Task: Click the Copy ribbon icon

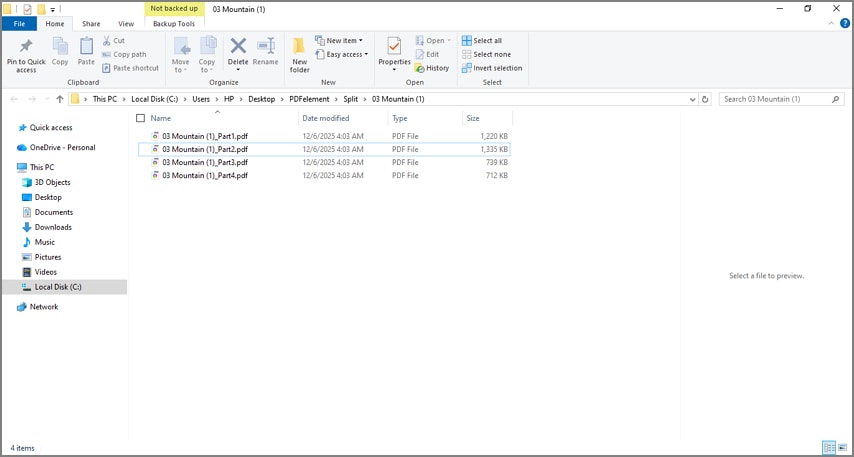Action: (x=60, y=46)
